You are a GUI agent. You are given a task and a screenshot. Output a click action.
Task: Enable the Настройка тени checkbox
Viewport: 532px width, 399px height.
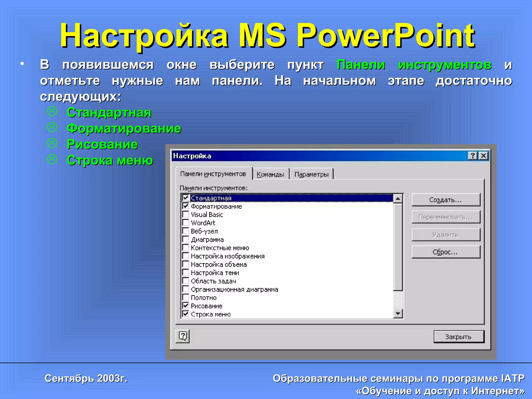point(185,272)
